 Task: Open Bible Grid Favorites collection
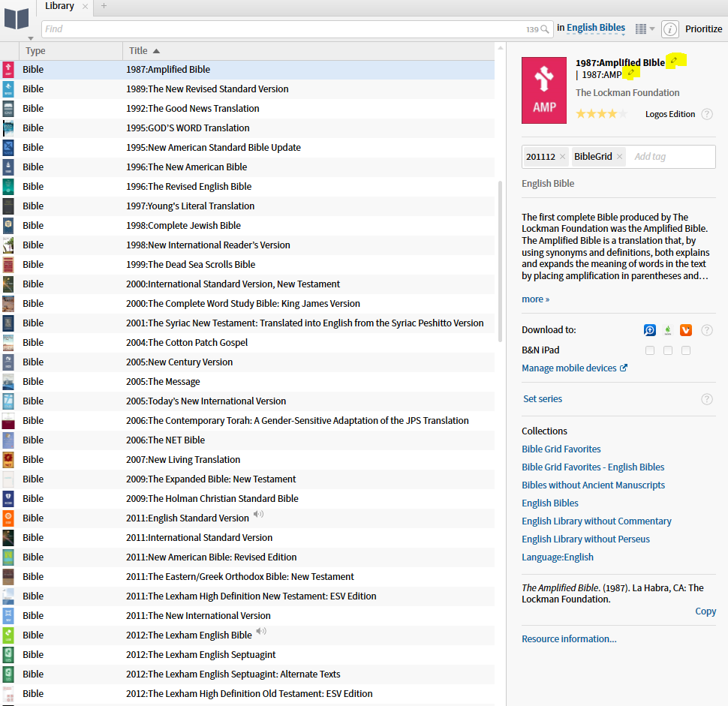pyautogui.click(x=561, y=449)
